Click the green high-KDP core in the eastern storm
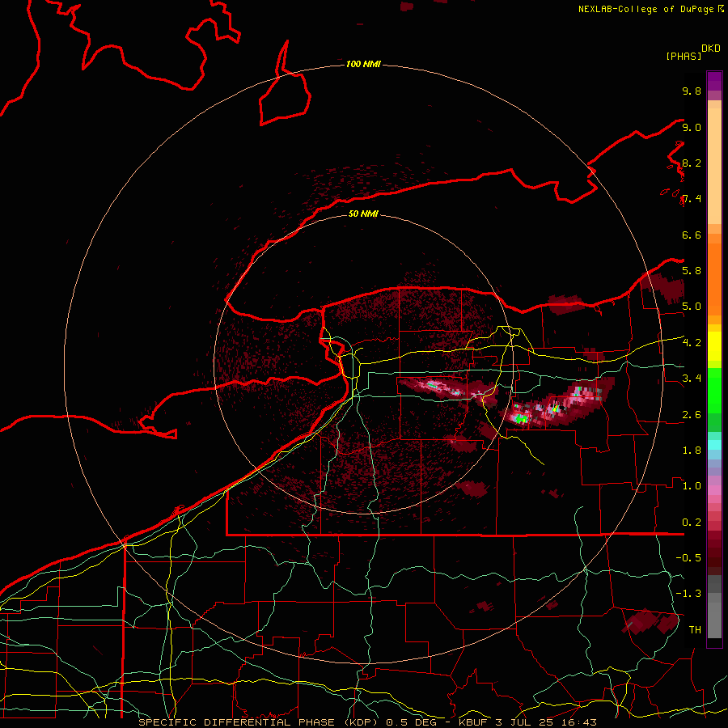The width and height of the screenshot is (728, 728). [x=521, y=419]
